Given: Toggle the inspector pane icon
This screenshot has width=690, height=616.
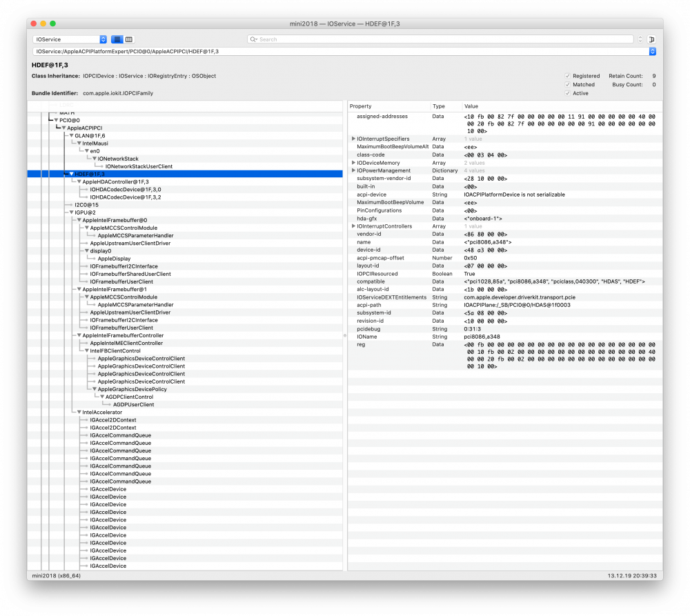Looking at the screenshot, I should point(652,39).
